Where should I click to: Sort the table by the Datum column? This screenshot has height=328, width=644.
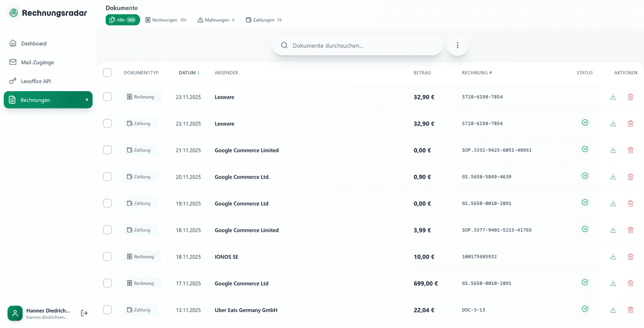point(189,73)
